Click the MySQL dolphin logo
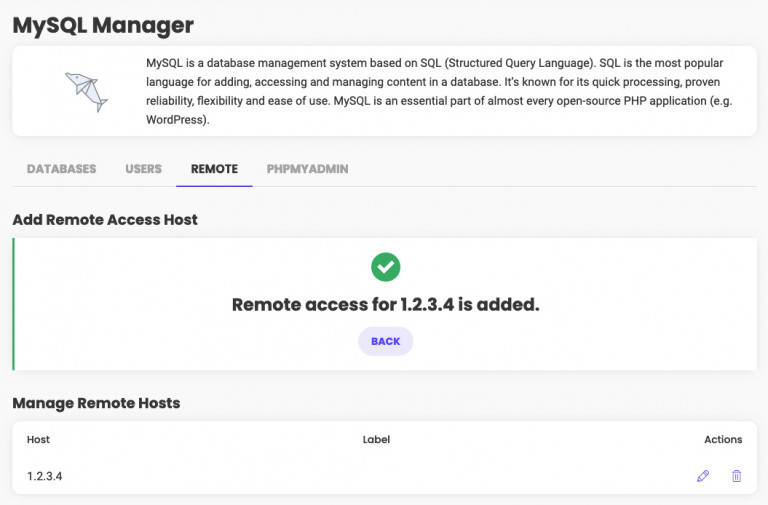The width and height of the screenshot is (768, 505). (86, 92)
